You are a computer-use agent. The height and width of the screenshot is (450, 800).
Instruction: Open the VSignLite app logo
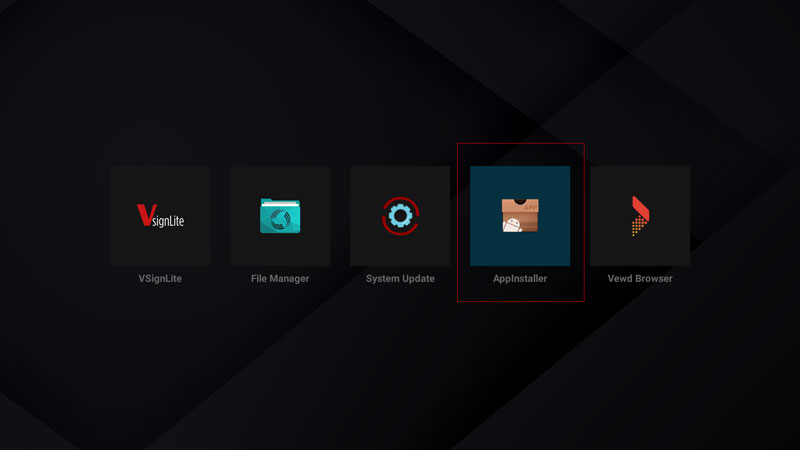[160, 216]
